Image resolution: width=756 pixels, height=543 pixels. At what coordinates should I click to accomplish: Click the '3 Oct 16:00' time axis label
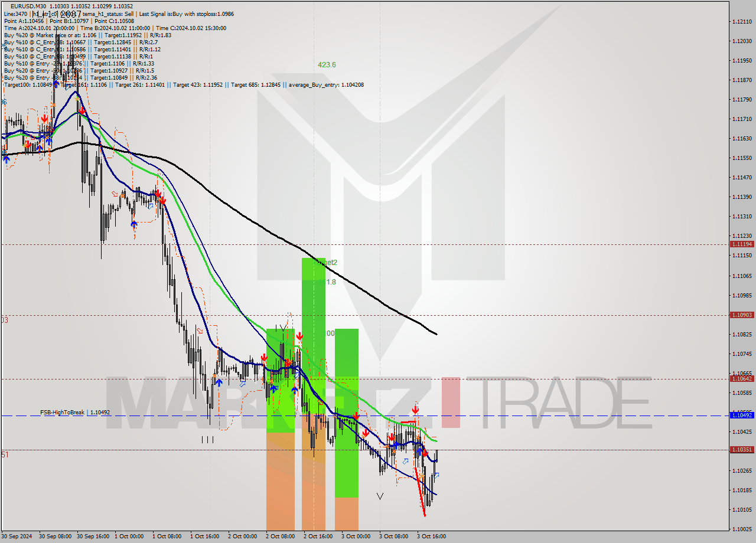432,537
